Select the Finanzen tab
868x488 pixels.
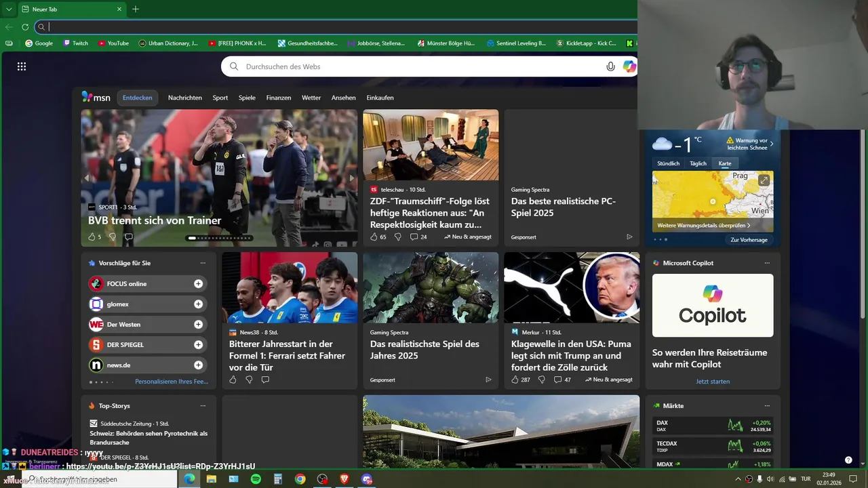click(279, 98)
